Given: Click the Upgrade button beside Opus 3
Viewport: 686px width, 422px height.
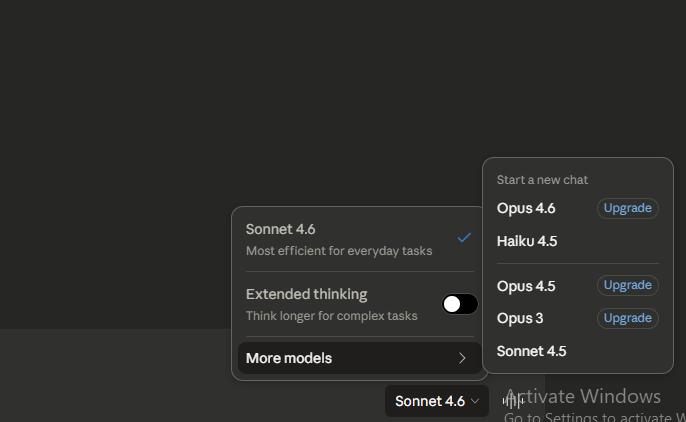Looking at the screenshot, I should coord(627,318).
